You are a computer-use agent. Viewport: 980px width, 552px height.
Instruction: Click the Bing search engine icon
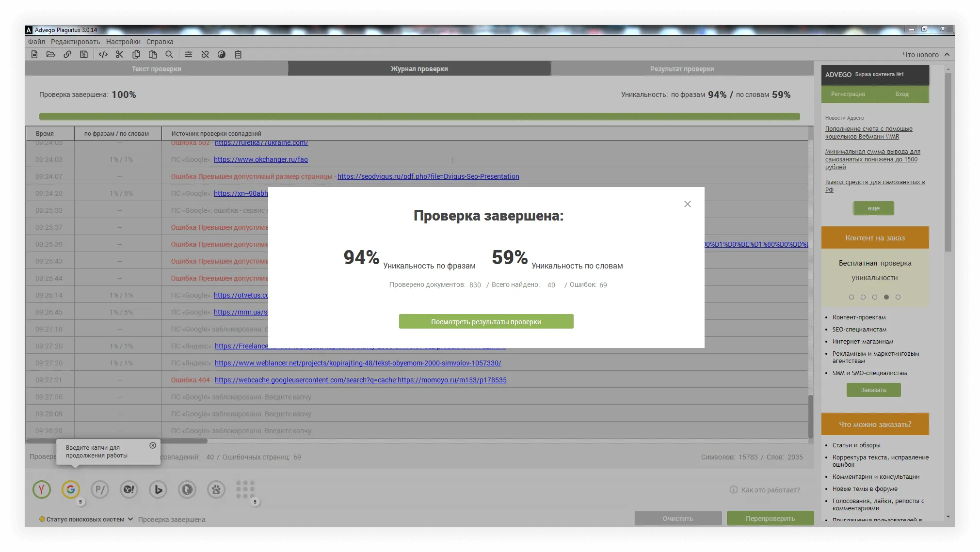tap(158, 489)
